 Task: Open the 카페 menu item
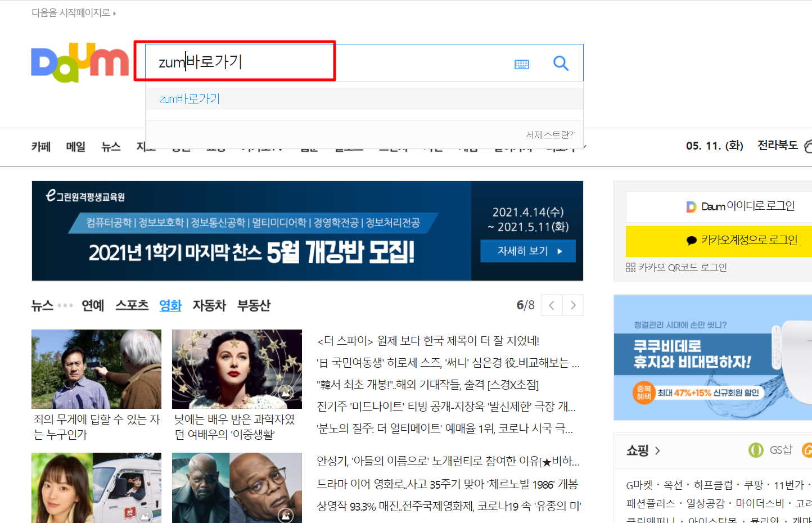41,147
